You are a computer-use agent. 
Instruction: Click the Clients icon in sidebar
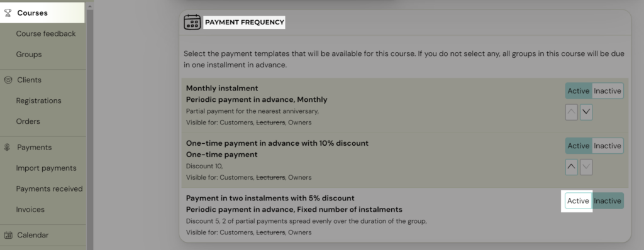[8, 80]
